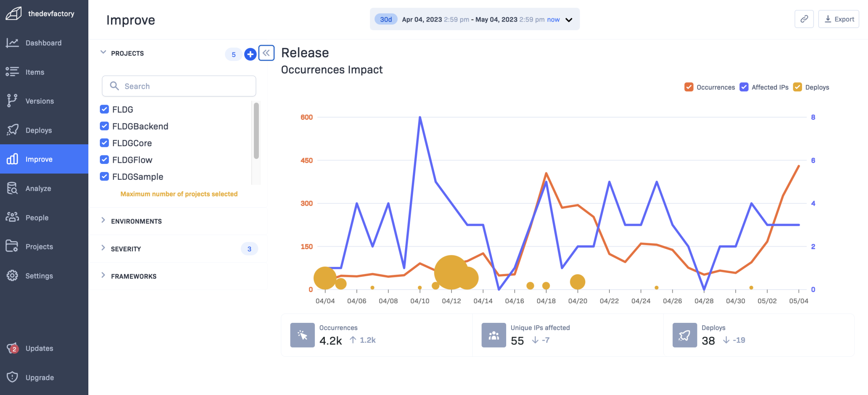Expand the ENVIRONMENTS section

(103, 221)
